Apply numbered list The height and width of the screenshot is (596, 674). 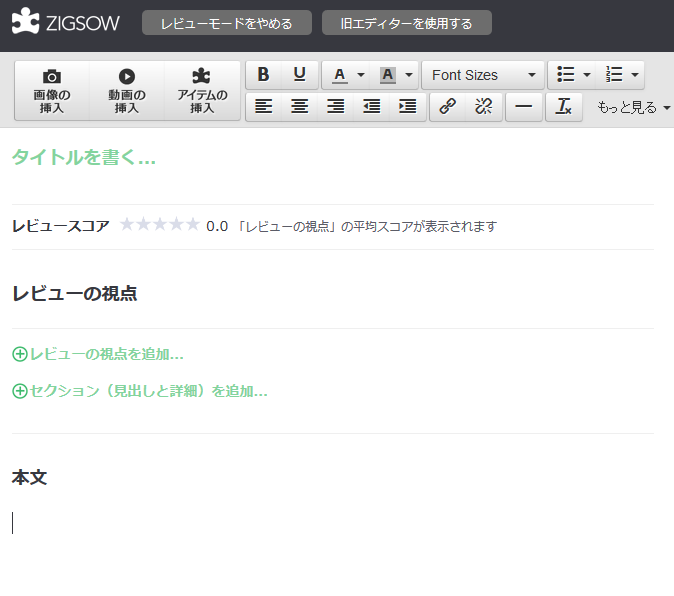pos(614,75)
